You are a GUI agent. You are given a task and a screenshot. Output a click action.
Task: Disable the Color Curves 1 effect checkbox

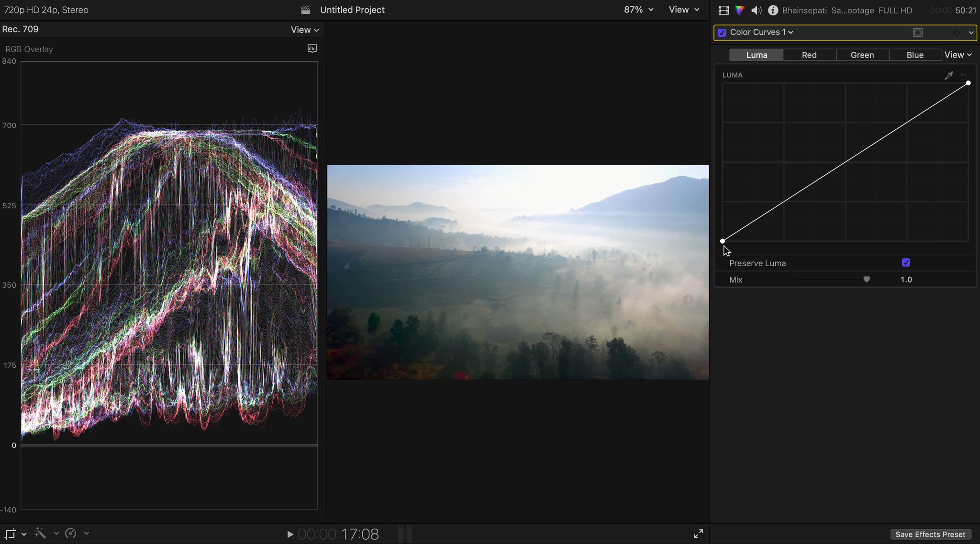tap(722, 33)
